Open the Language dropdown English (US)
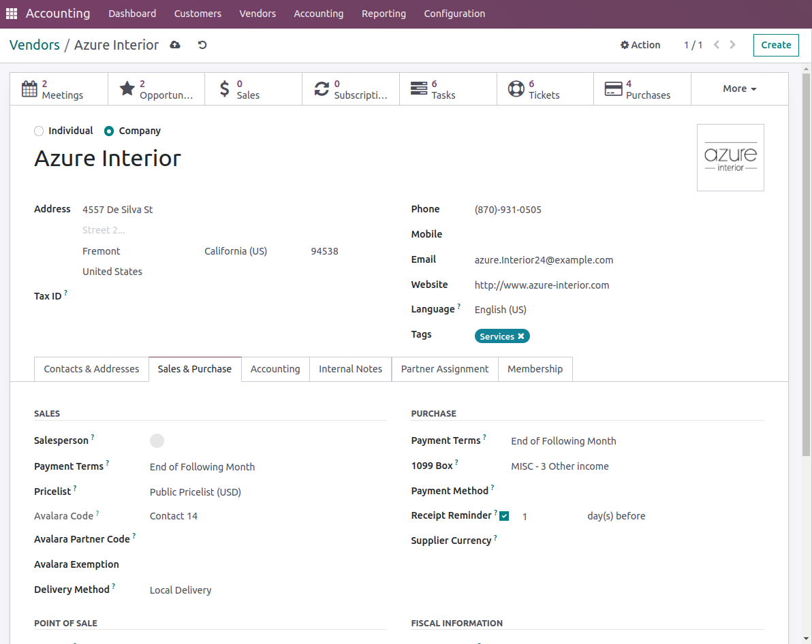812x644 pixels. [500, 310]
